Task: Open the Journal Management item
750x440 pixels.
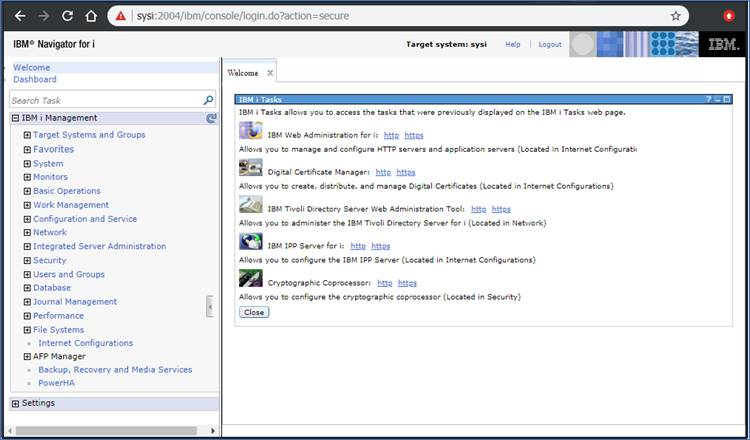Action: pos(75,301)
